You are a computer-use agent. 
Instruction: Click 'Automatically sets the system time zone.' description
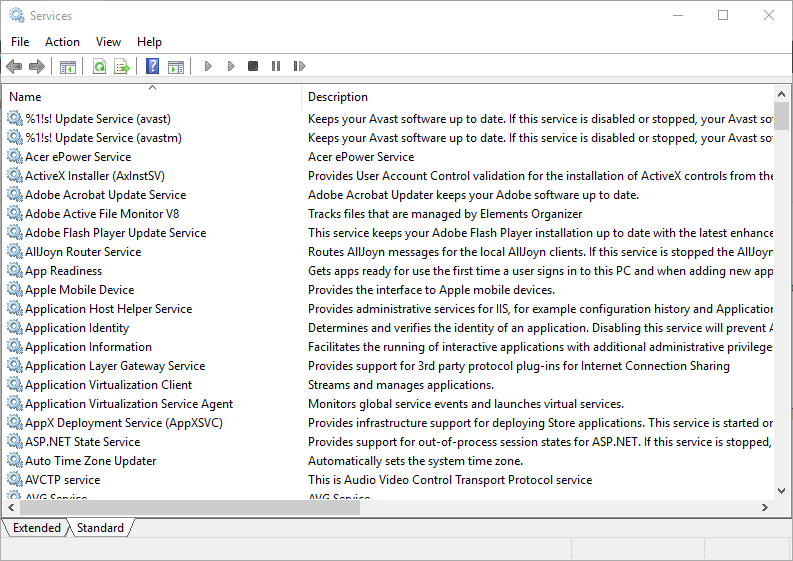tap(416, 461)
